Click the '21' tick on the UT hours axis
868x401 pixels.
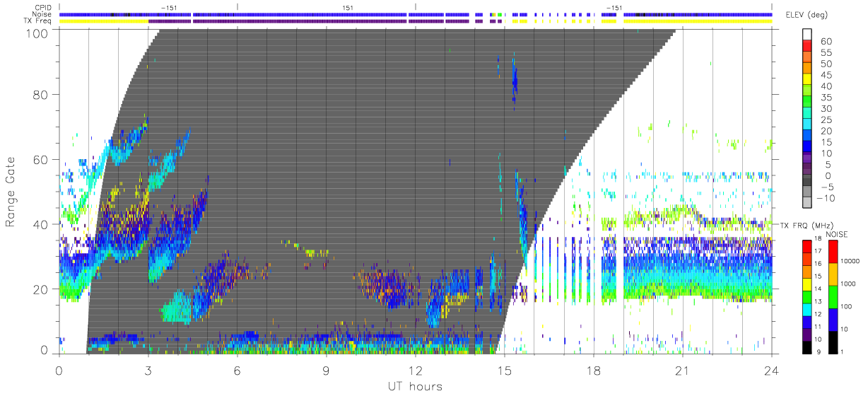pyautogui.click(x=683, y=370)
